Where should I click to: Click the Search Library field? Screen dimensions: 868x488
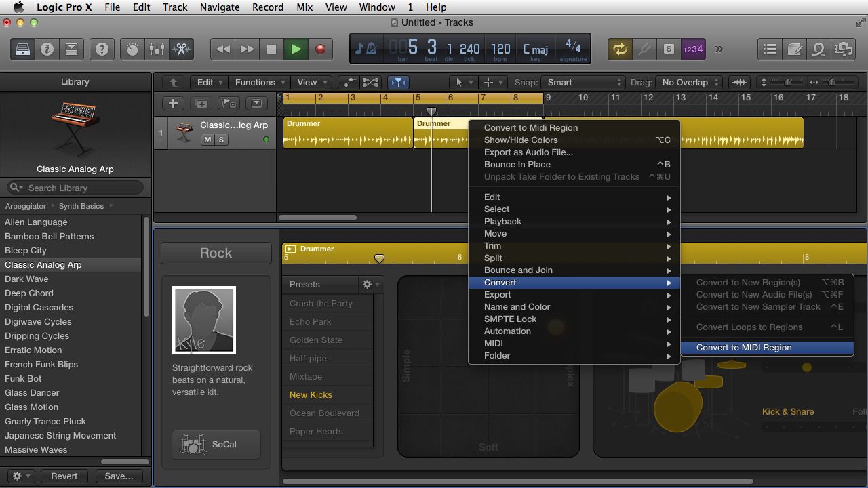tap(76, 188)
